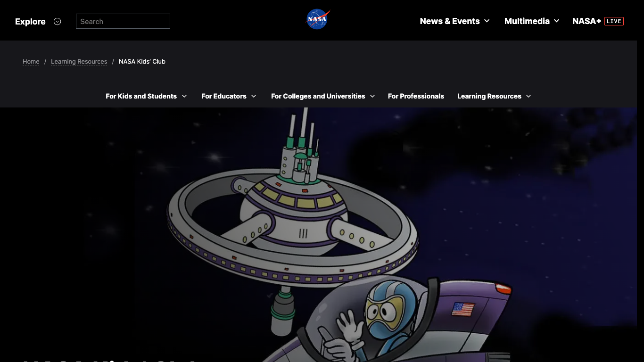Click the Explore circled chevron icon

click(x=58, y=22)
